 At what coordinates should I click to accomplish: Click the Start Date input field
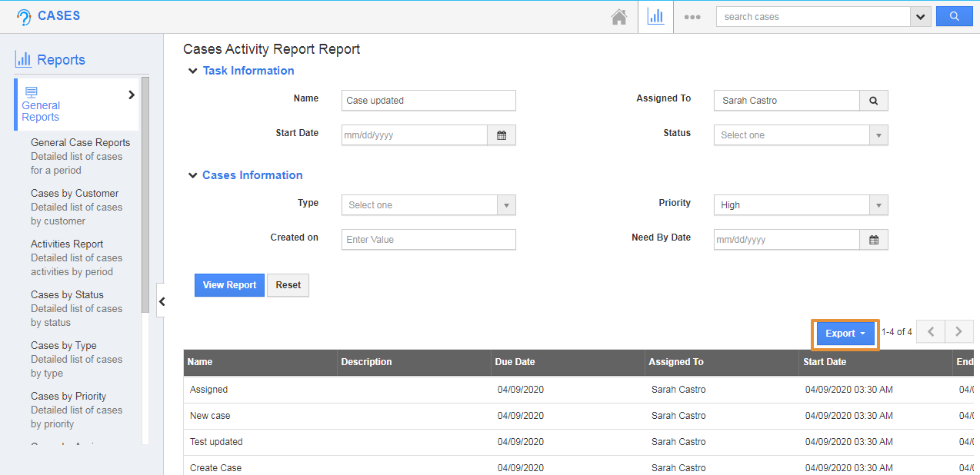[415, 135]
